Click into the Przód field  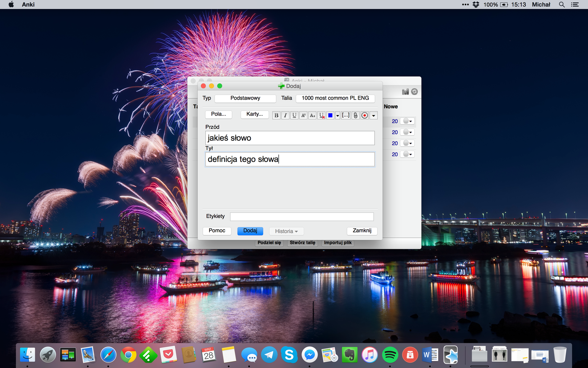(x=290, y=138)
